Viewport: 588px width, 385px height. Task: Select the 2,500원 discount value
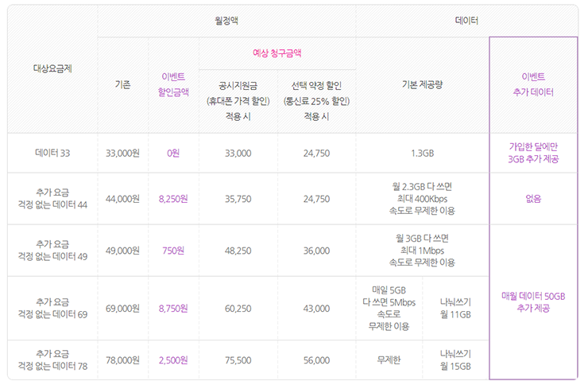(x=173, y=360)
